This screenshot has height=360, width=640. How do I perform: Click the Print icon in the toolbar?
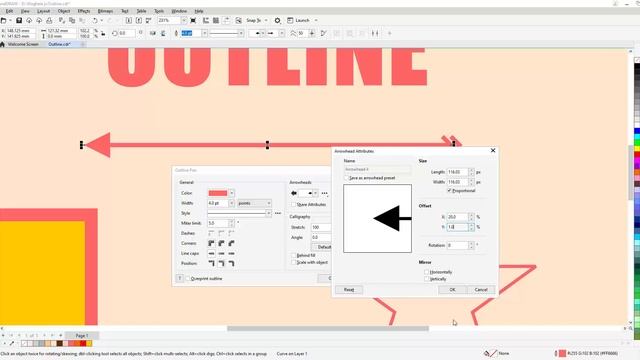[x=49, y=20]
